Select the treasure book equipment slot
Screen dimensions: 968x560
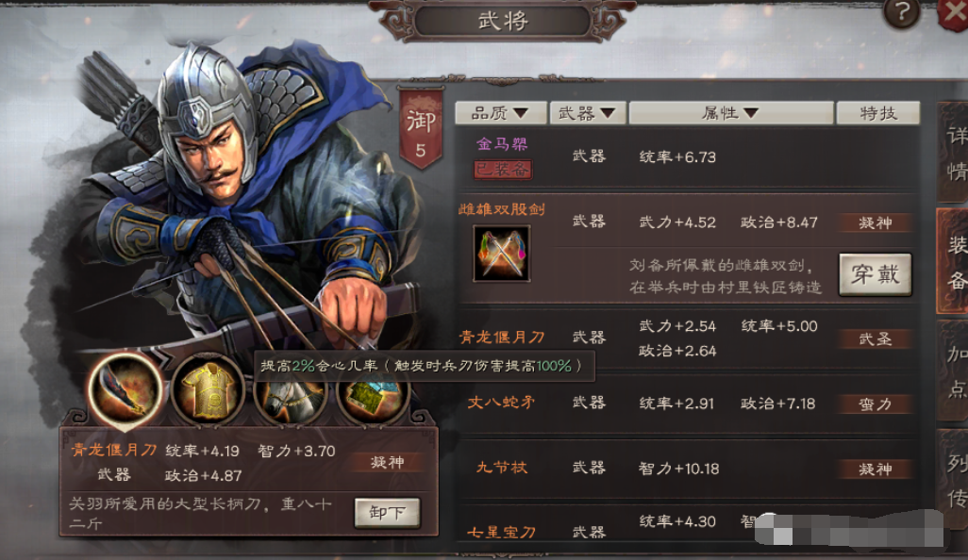373,398
